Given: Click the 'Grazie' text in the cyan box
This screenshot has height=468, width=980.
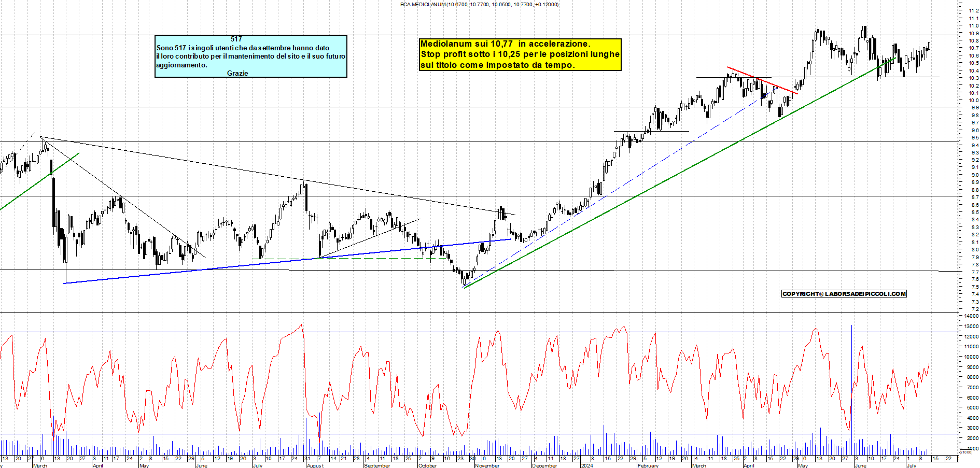Looking at the screenshot, I should 237,73.
